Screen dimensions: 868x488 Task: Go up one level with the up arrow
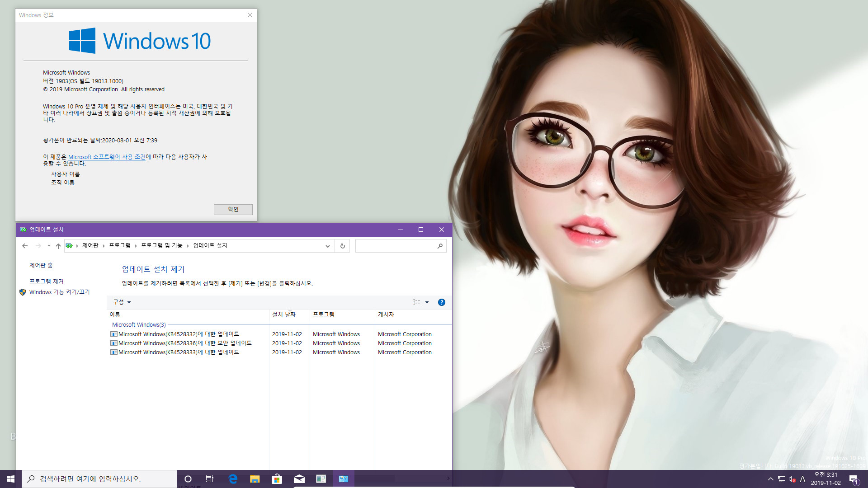(58, 246)
